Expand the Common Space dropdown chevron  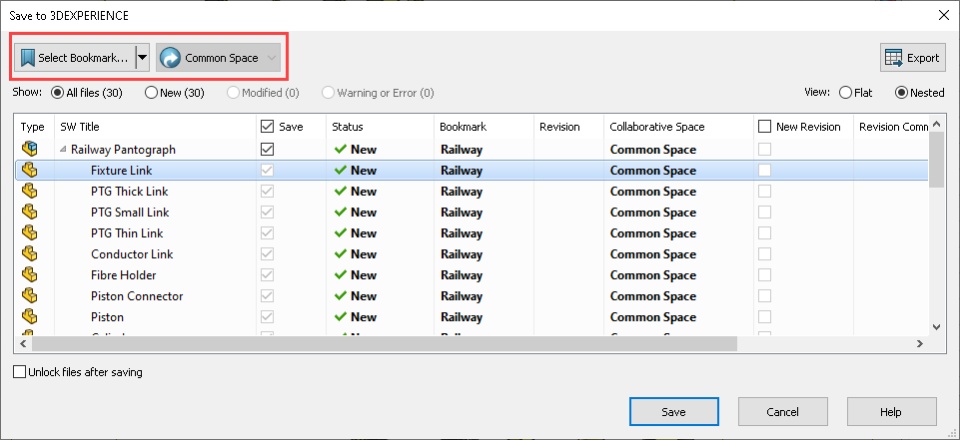coord(272,58)
